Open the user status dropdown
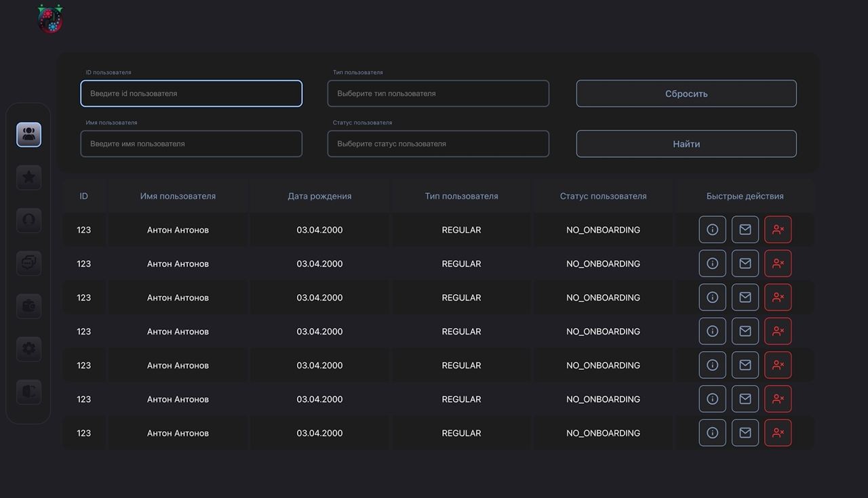 pos(438,144)
